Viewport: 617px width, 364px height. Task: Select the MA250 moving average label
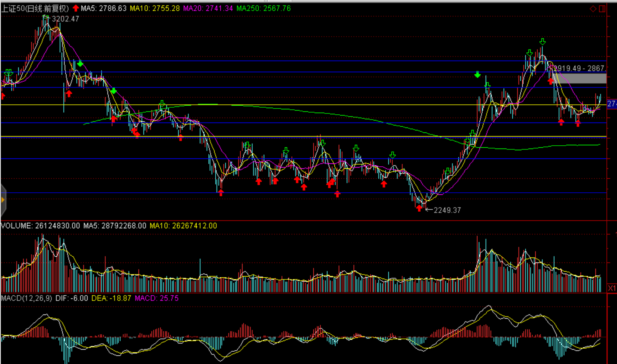pyautogui.click(x=263, y=8)
